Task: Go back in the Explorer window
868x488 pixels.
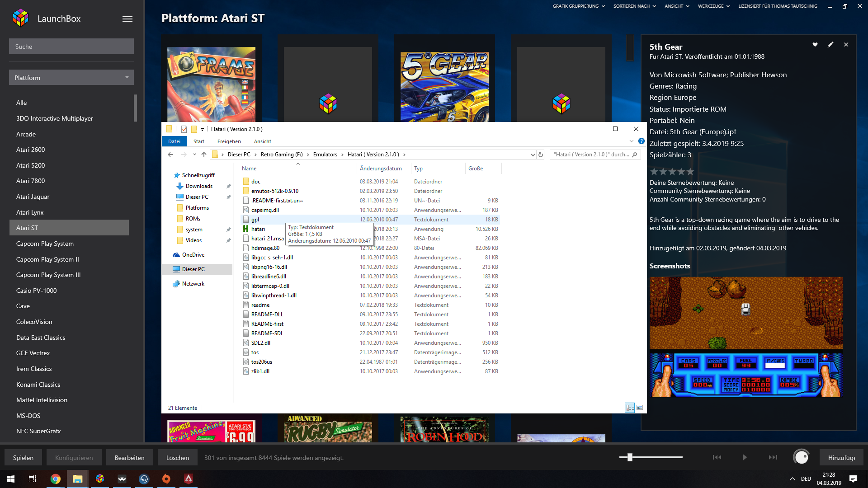Action: click(x=170, y=155)
